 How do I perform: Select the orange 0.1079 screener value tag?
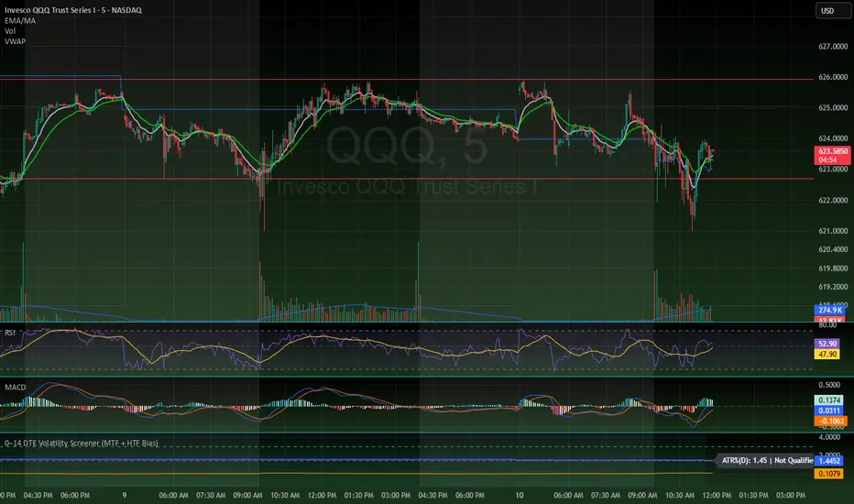(x=829, y=474)
